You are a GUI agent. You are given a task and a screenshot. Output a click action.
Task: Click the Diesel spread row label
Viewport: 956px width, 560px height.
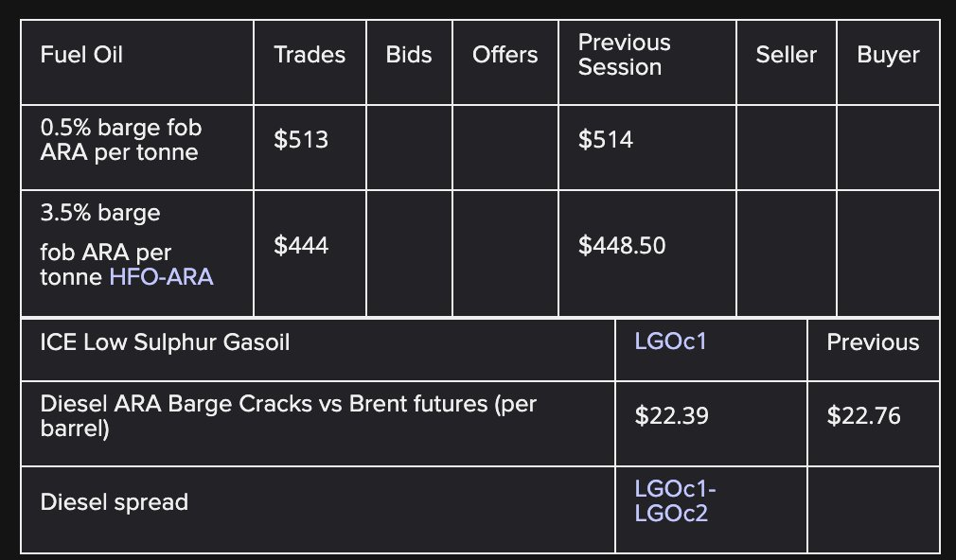(114, 502)
